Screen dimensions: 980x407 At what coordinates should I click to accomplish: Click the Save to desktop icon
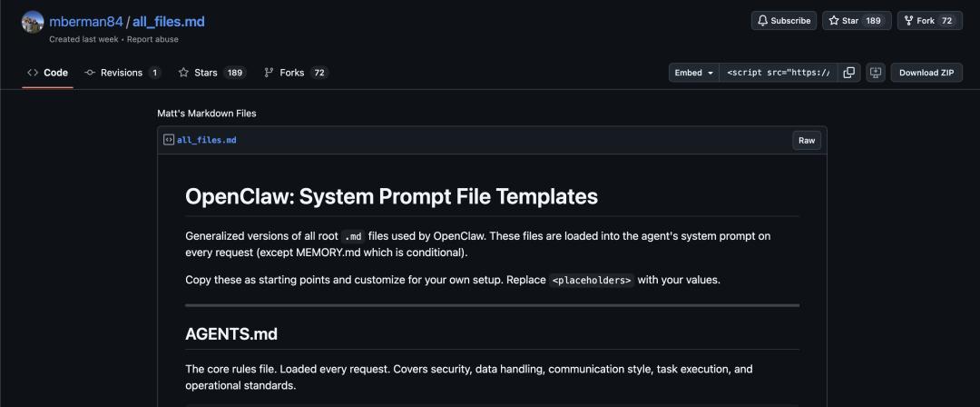876,73
